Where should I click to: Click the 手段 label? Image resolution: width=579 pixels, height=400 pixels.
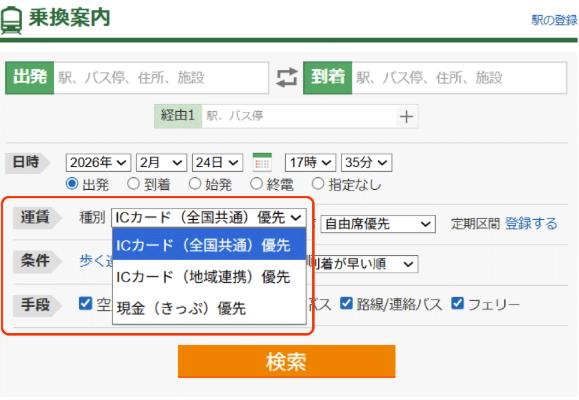point(36,305)
